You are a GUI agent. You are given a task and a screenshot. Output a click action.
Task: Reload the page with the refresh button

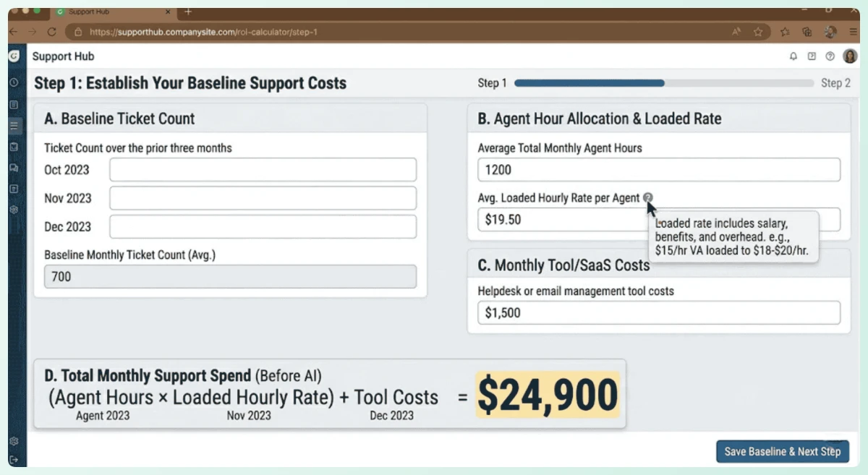(x=51, y=32)
